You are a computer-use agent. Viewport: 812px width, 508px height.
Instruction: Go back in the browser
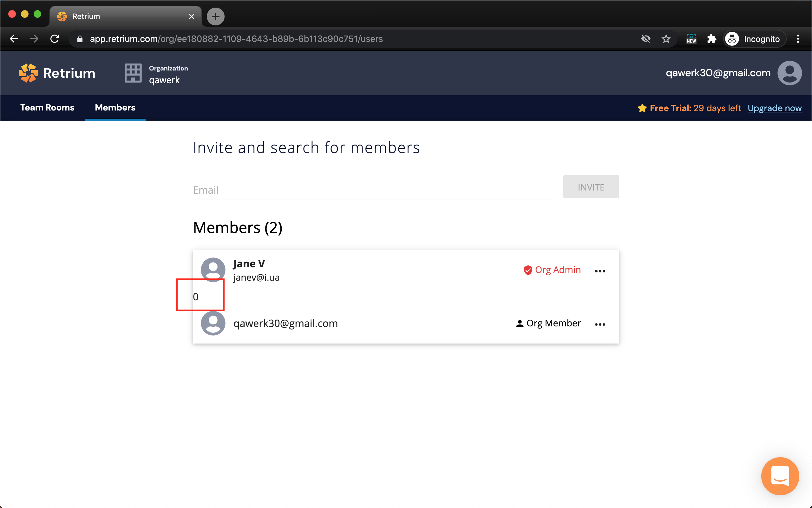coord(14,39)
